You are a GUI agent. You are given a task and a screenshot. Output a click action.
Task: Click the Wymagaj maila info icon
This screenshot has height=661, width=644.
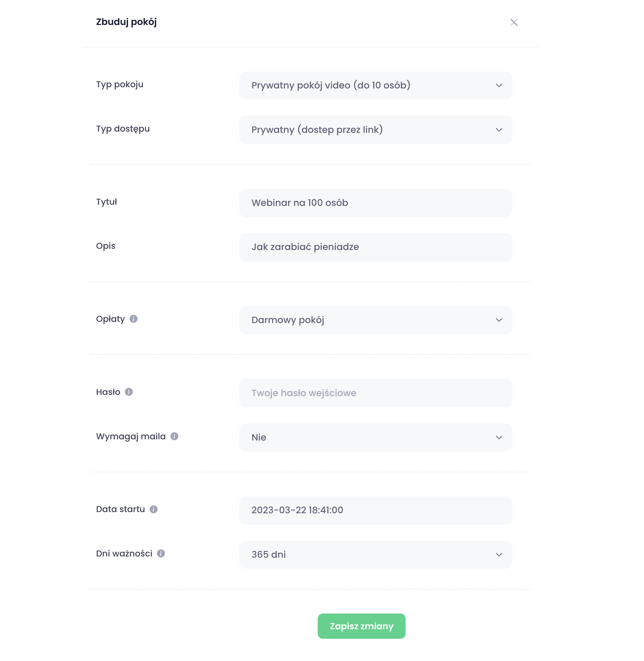point(174,436)
